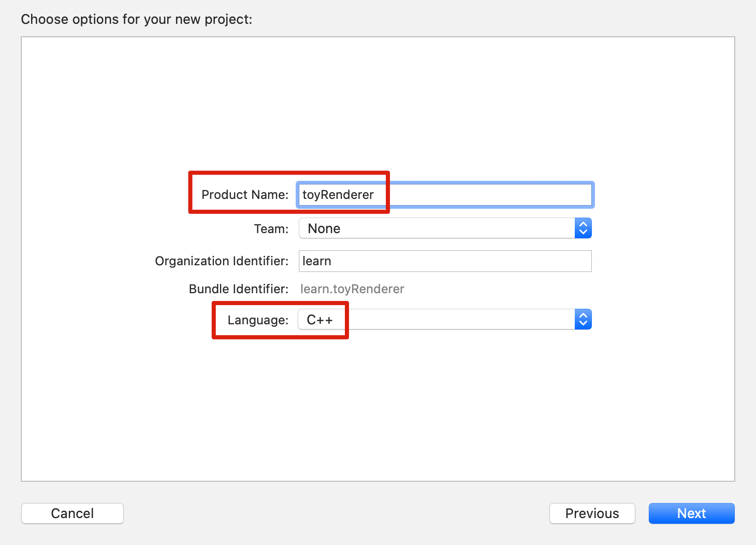Click the 'Choose options for your new project' heading
The width and height of the screenshot is (756, 545).
click(x=137, y=20)
